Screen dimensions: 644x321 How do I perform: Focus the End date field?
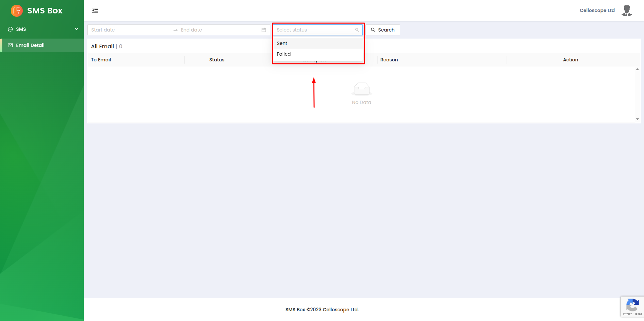218,30
